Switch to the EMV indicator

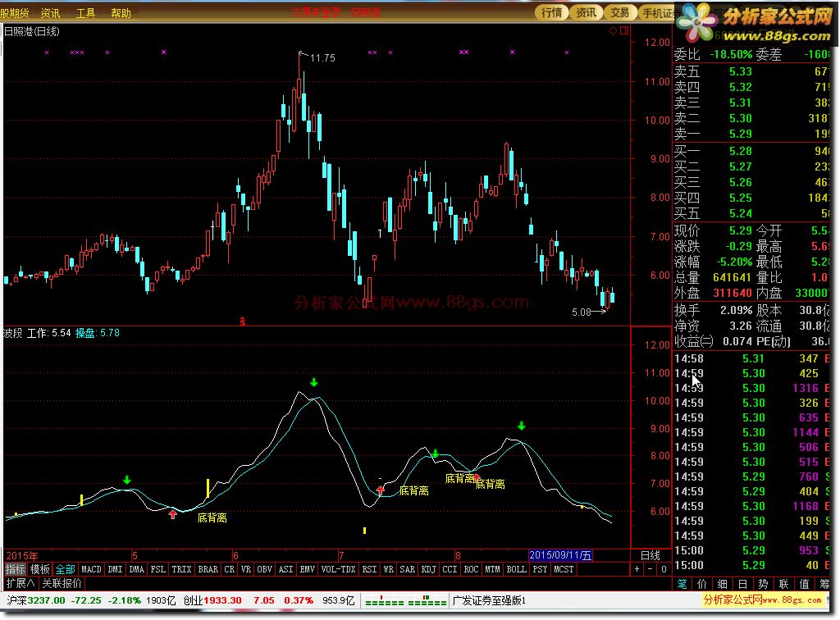pos(308,569)
